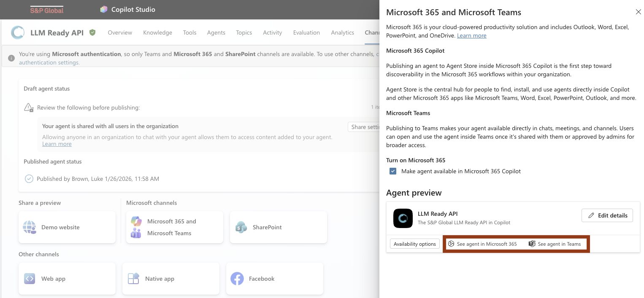This screenshot has width=644, height=298.
Task: Click the Draft agent status heading
Action: 47,89
